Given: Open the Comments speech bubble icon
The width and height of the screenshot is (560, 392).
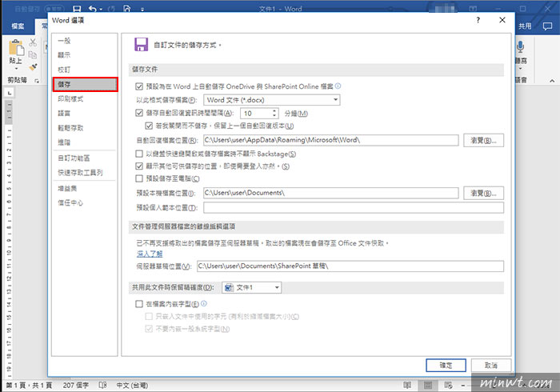Looking at the screenshot, I should coord(547,26).
